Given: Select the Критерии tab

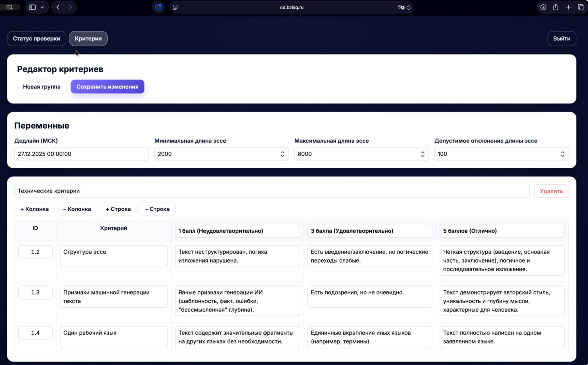Looking at the screenshot, I should click(88, 38).
